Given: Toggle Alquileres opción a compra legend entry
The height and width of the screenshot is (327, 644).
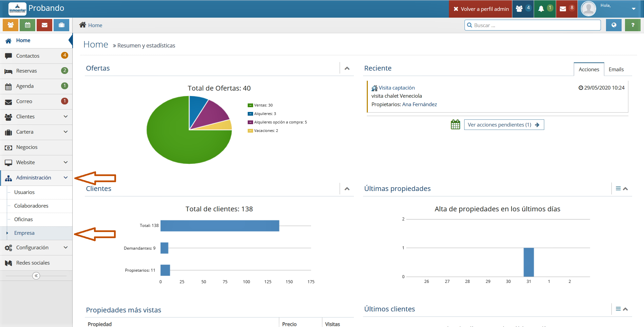Looking at the screenshot, I should pos(277,122).
